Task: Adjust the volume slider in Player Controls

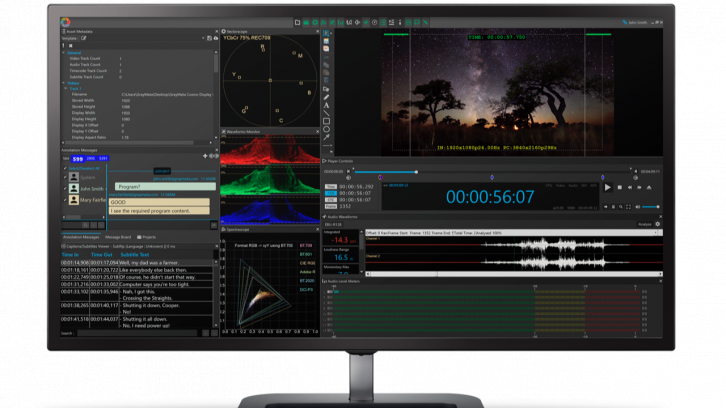Action: (x=651, y=207)
